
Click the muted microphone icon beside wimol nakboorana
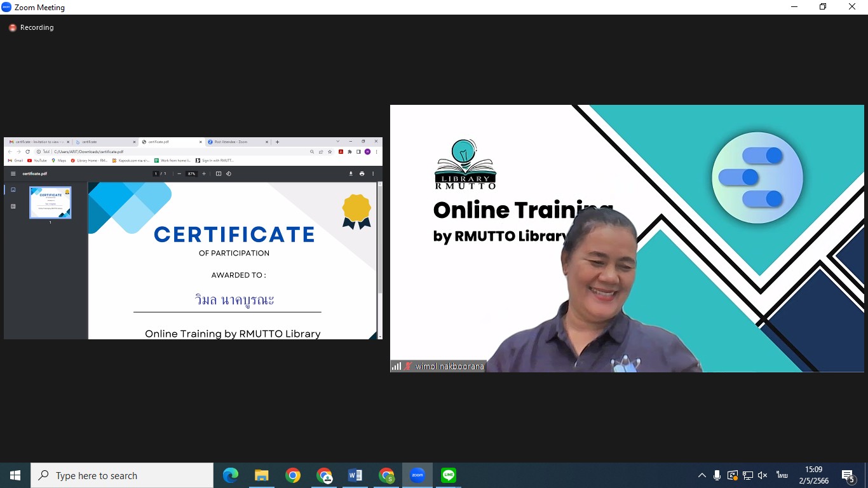[408, 367]
